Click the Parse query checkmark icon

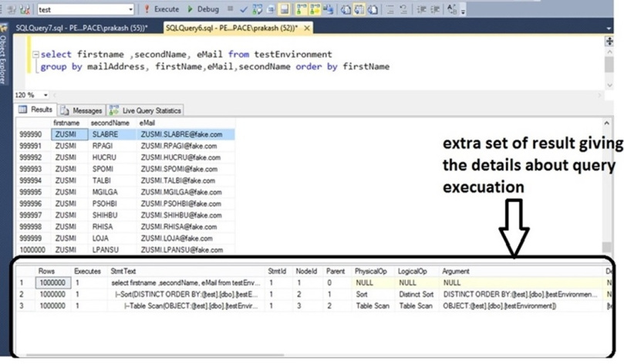click(x=244, y=9)
